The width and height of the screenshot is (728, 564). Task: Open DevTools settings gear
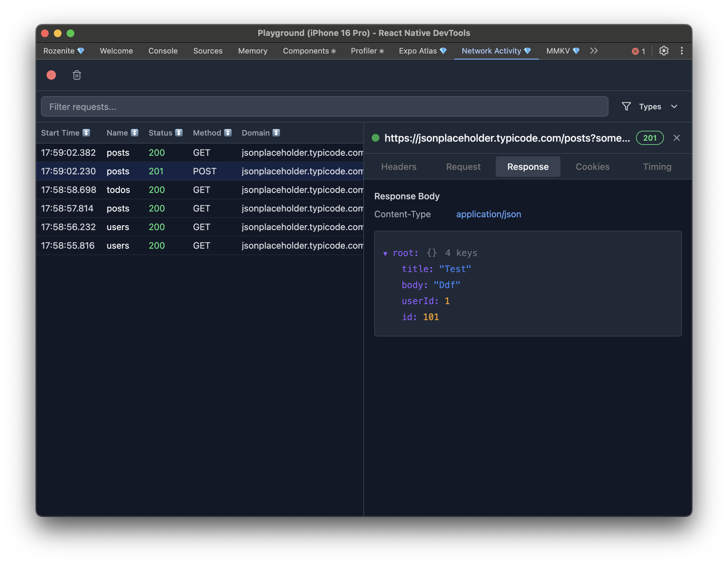click(x=663, y=51)
